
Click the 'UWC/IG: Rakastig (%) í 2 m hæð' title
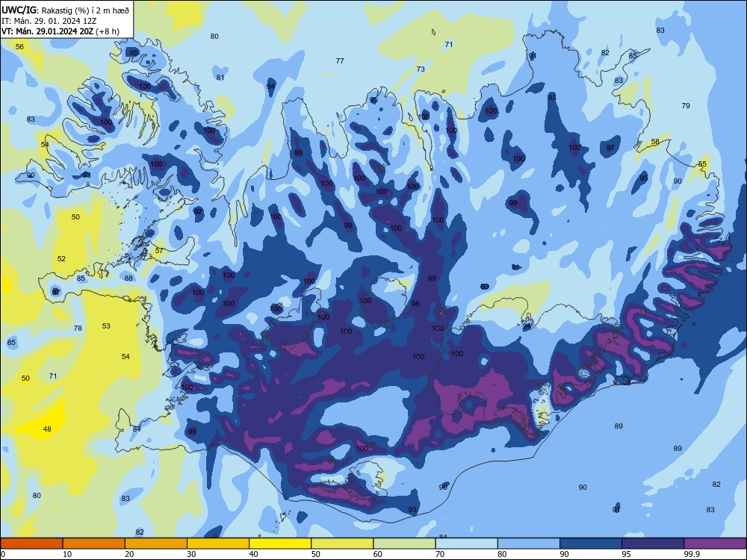pos(65,10)
